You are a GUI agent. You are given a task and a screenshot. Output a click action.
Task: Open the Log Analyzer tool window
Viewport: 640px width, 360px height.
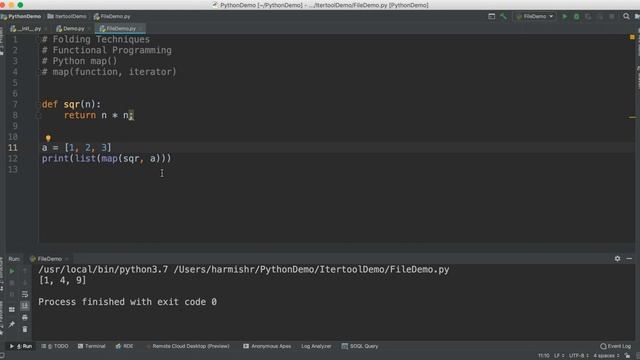316,346
